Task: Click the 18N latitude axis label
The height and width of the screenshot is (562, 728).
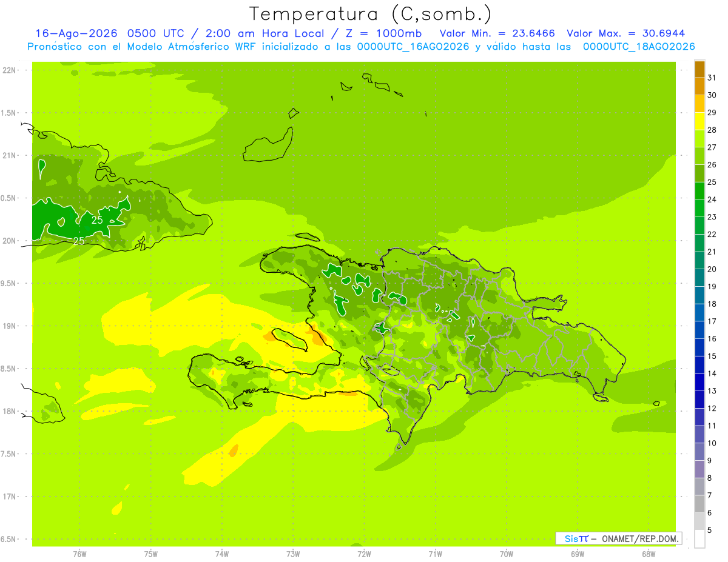Action: coord(10,411)
